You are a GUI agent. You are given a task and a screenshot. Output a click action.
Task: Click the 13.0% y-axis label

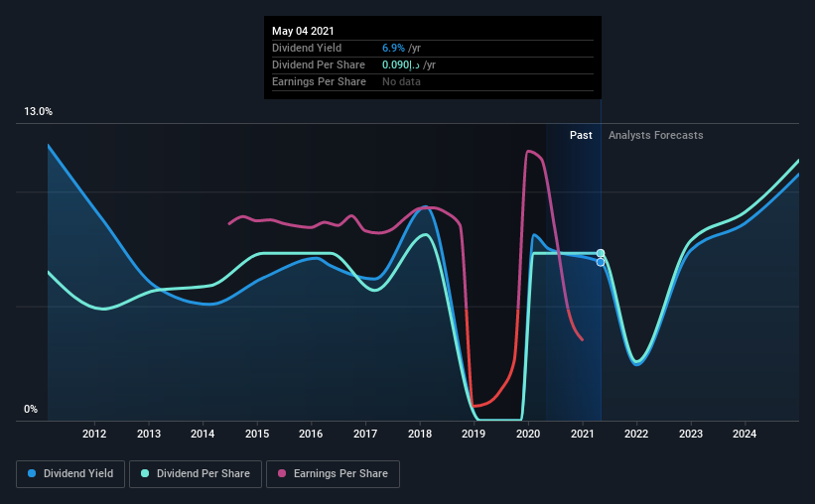(38, 111)
